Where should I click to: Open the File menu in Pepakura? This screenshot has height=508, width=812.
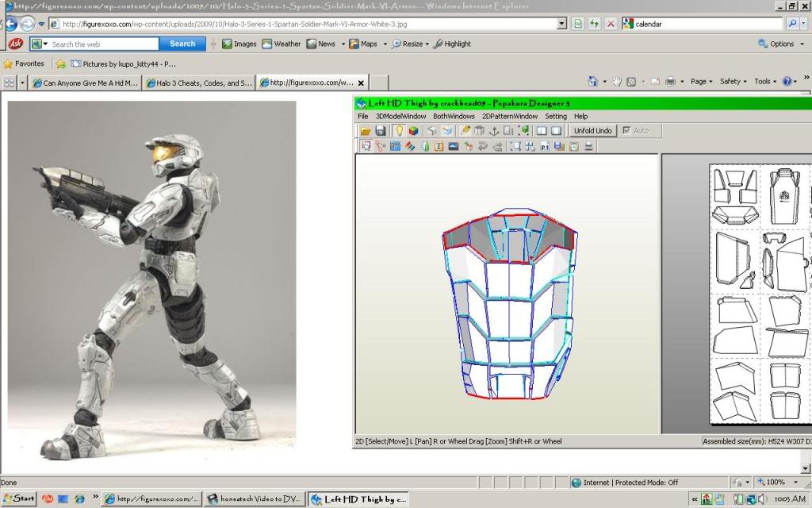point(363,116)
